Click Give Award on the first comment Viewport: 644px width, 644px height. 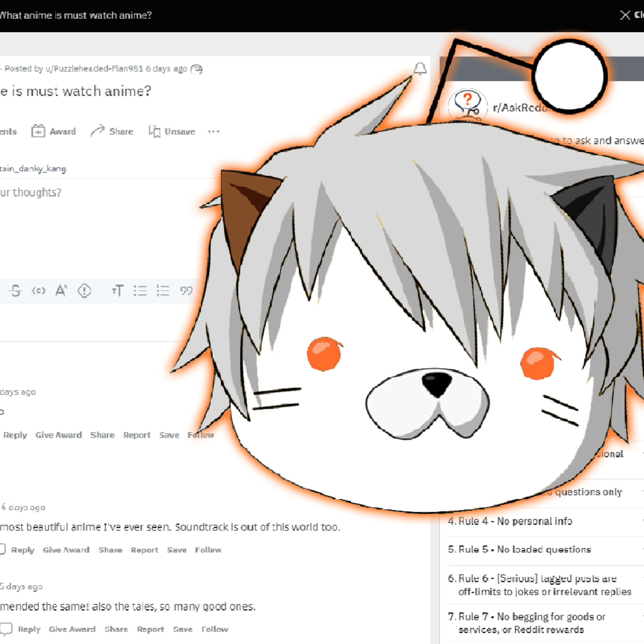pos(59,435)
